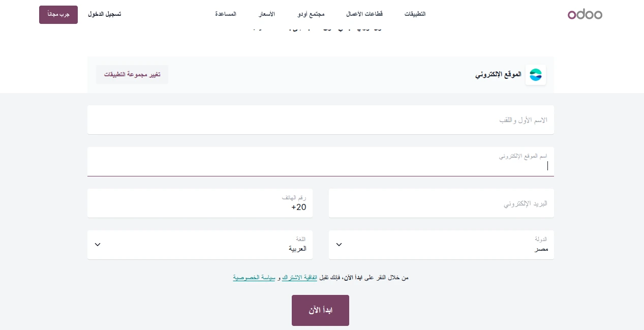Focus the الاسم الأول واللقب field
The width and height of the screenshot is (644, 330).
click(320, 120)
